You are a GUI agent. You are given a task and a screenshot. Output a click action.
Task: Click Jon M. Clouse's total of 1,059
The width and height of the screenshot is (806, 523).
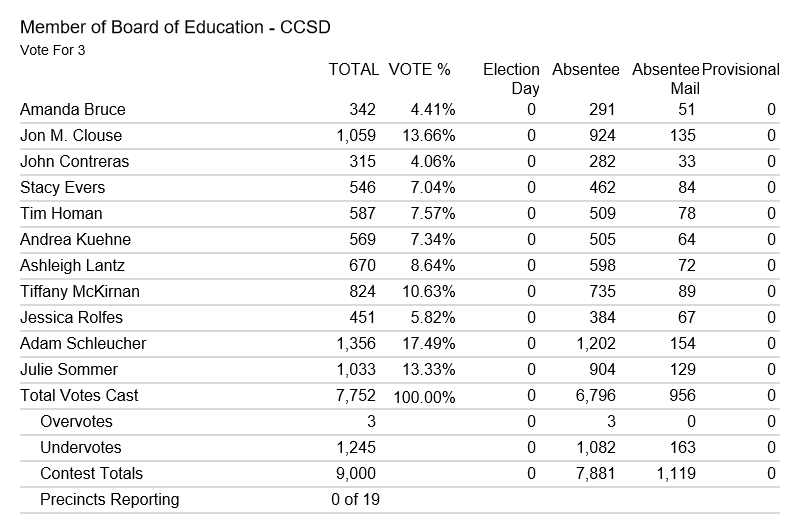coord(356,136)
